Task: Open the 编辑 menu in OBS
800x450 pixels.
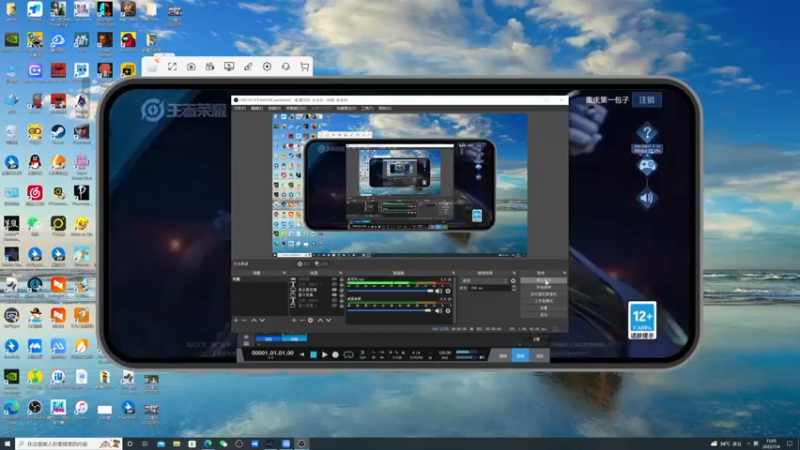Action: click(x=257, y=108)
